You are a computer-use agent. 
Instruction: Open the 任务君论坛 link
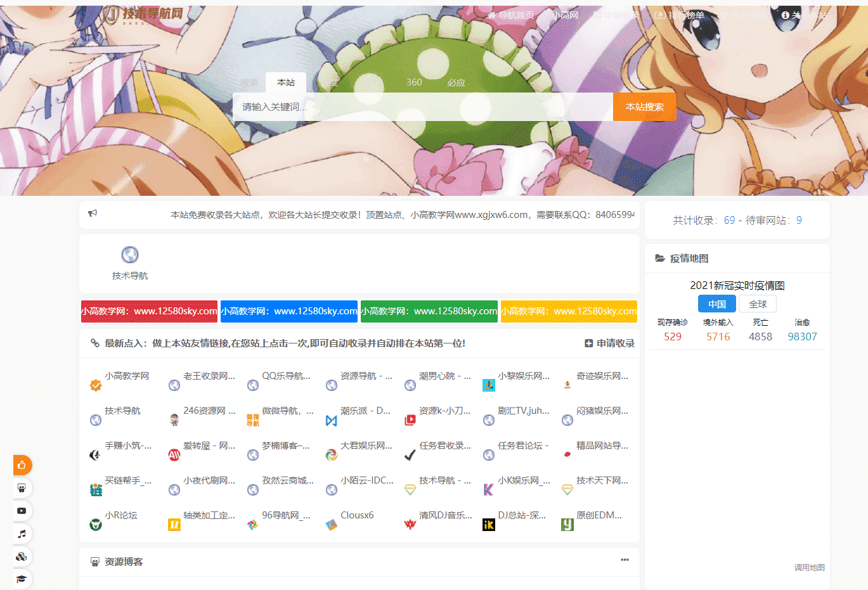(523, 446)
